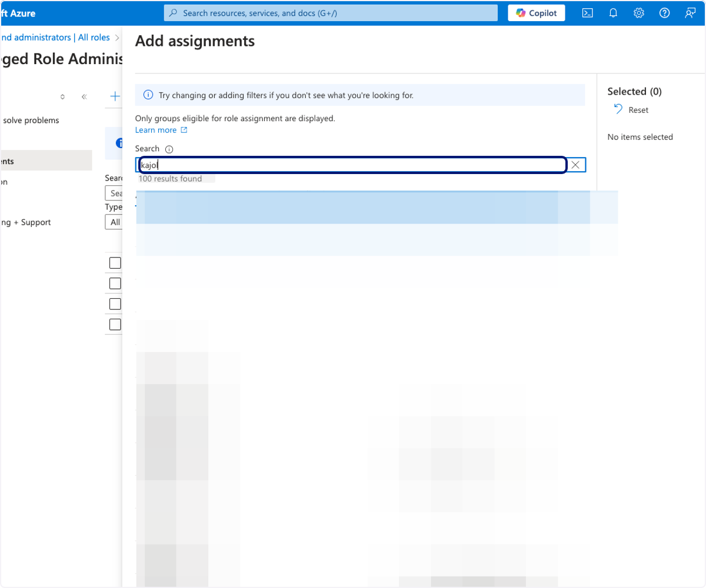This screenshot has height=588, width=706.
Task: Tick the topmost checkbox in background list
Action: 115,263
